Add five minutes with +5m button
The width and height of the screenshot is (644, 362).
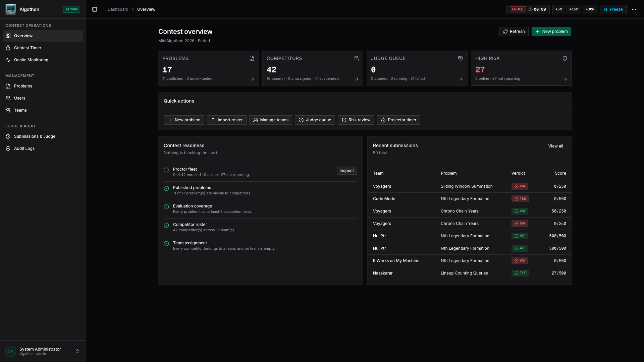(x=559, y=9)
